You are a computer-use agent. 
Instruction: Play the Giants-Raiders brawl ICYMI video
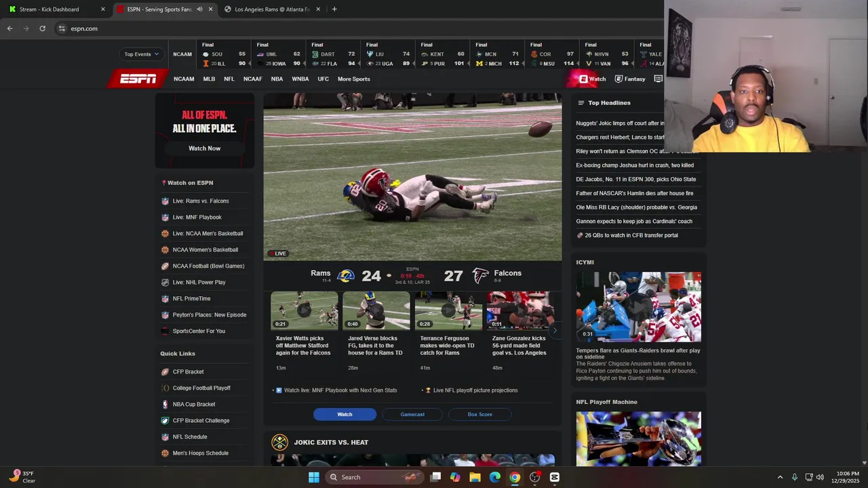tap(638, 307)
